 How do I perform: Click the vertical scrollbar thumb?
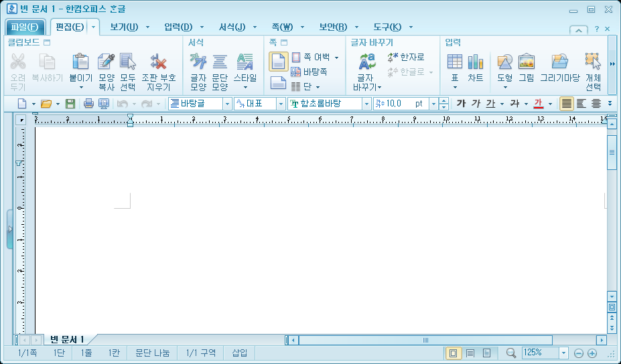pos(612,153)
